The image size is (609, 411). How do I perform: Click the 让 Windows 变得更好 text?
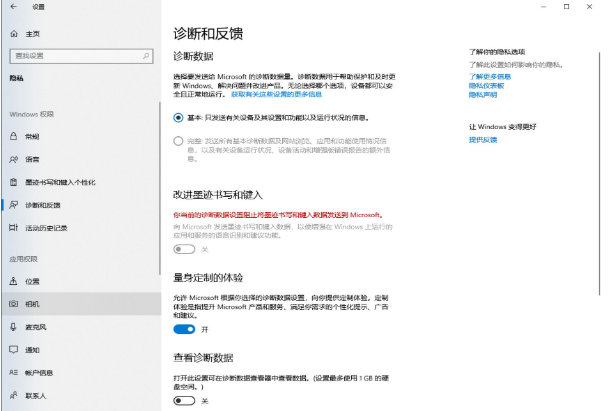click(x=503, y=127)
